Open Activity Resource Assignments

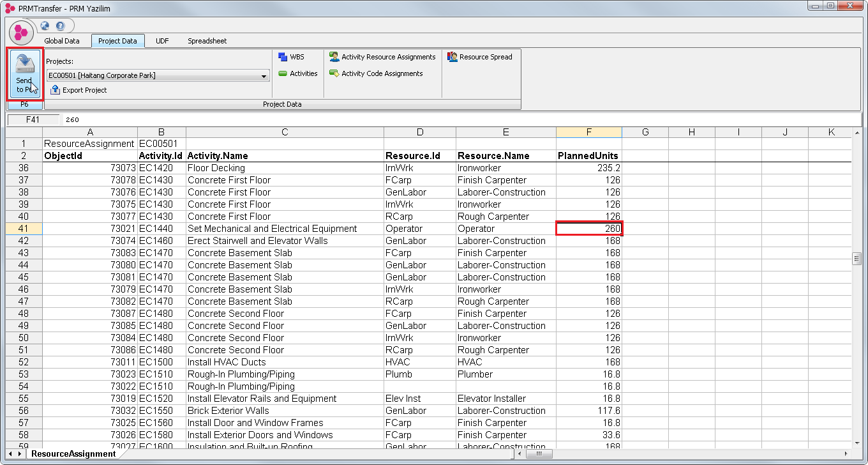pyautogui.click(x=382, y=57)
